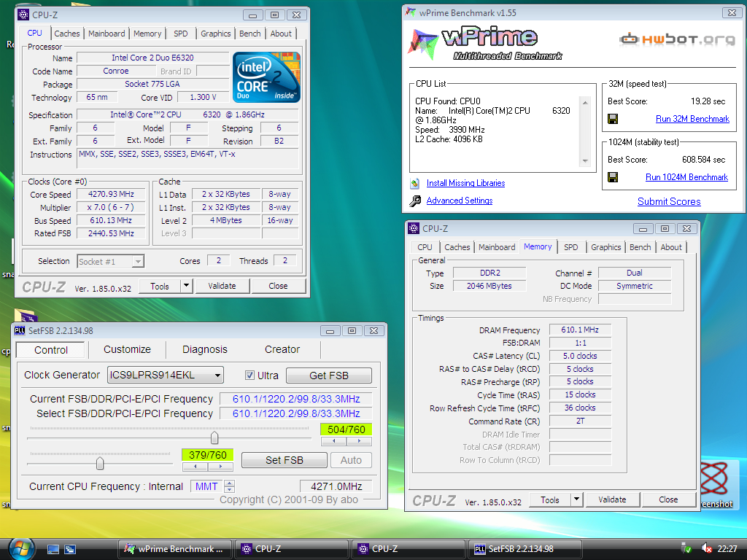Image resolution: width=747 pixels, height=560 pixels.
Task: Switch to Bench tab in CPU window
Action: pos(250,34)
